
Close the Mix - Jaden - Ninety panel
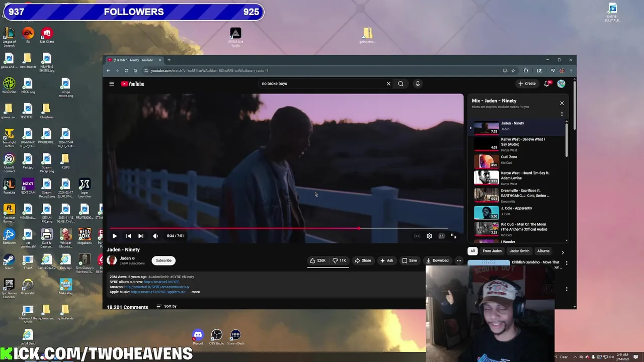(x=562, y=103)
